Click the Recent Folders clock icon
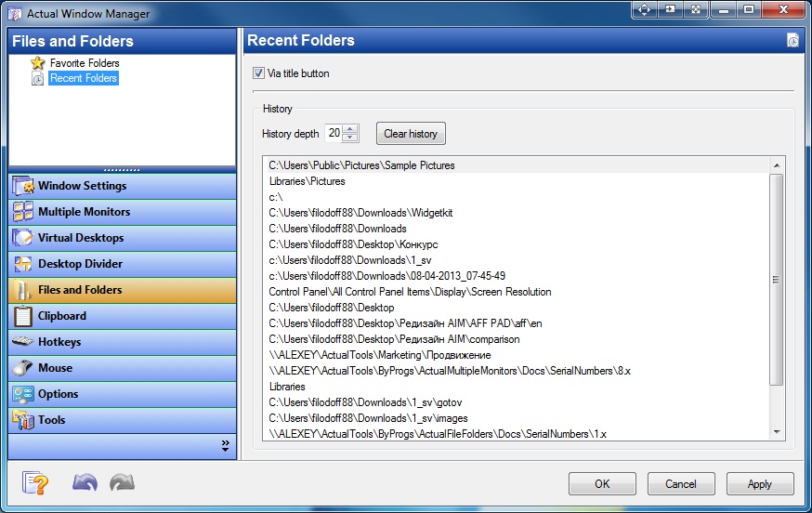Image resolution: width=812 pixels, height=513 pixels. [38, 79]
